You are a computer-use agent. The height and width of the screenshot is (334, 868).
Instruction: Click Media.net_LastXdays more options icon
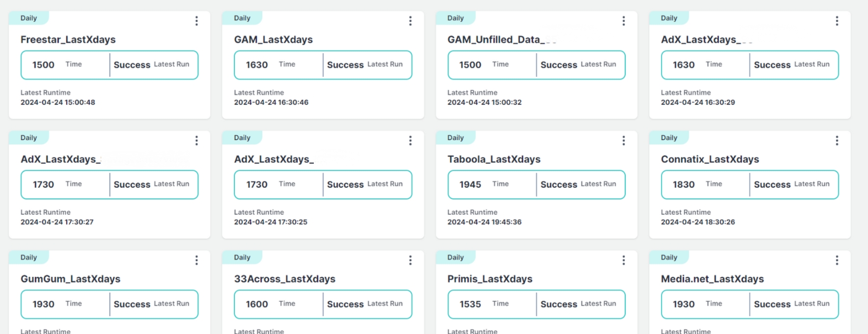tap(837, 260)
